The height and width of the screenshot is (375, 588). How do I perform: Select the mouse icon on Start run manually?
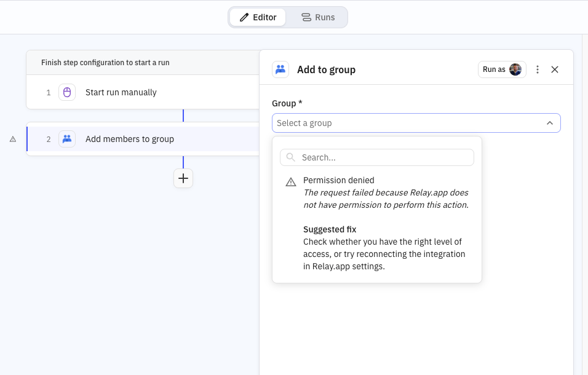(x=67, y=92)
